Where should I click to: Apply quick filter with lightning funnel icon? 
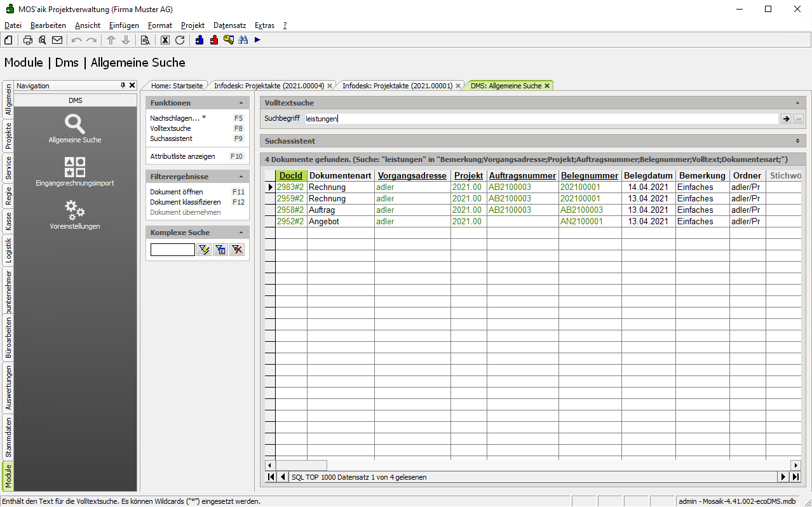(204, 250)
